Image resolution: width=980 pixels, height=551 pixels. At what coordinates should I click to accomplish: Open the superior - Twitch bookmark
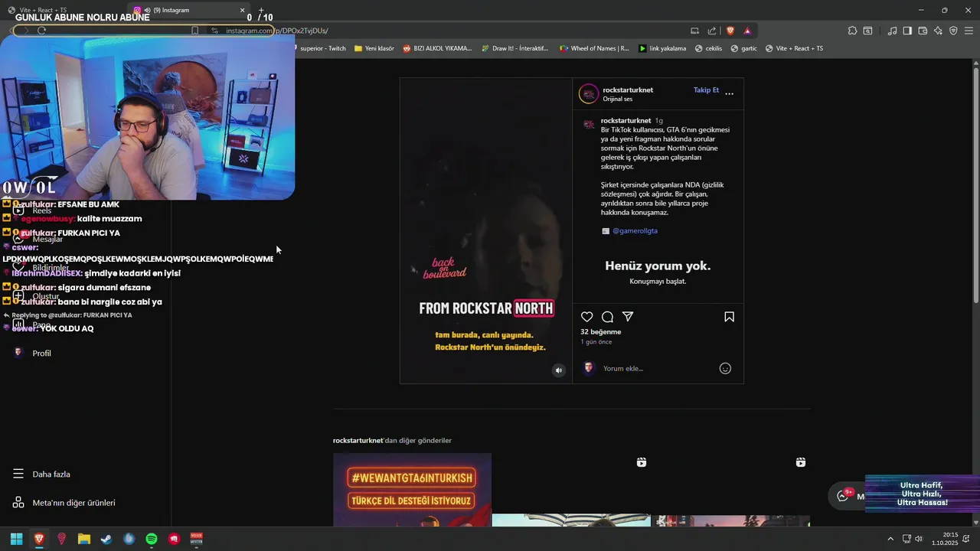click(x=322, y=48)
